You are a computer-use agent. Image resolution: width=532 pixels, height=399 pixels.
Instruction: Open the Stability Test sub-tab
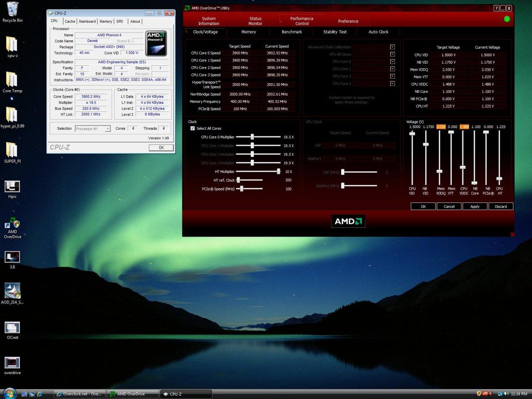[335, 32]
